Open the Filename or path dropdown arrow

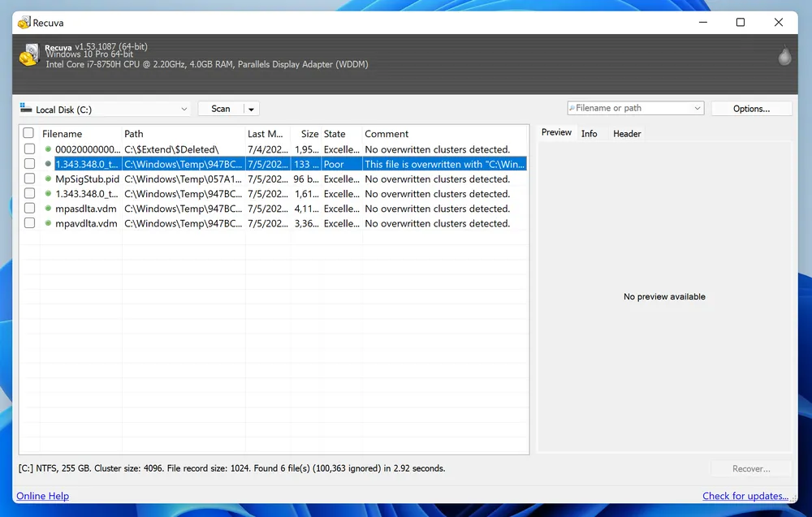(698, 109)
